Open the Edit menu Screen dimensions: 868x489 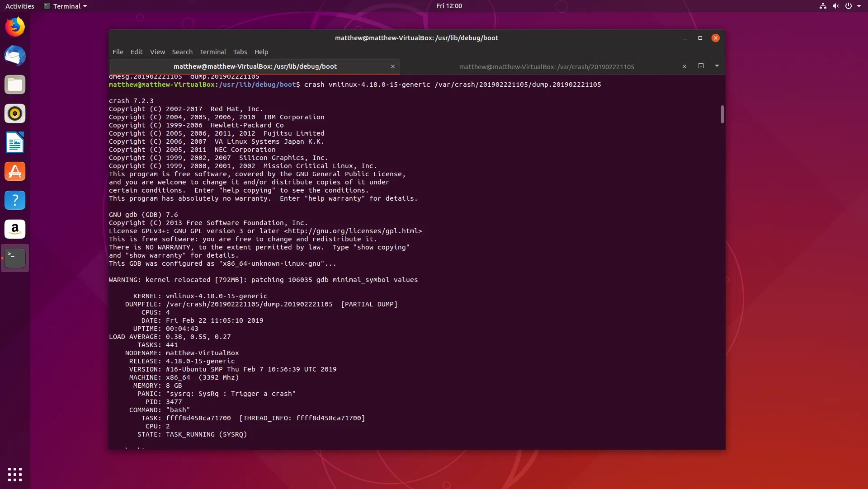[136, 52]
